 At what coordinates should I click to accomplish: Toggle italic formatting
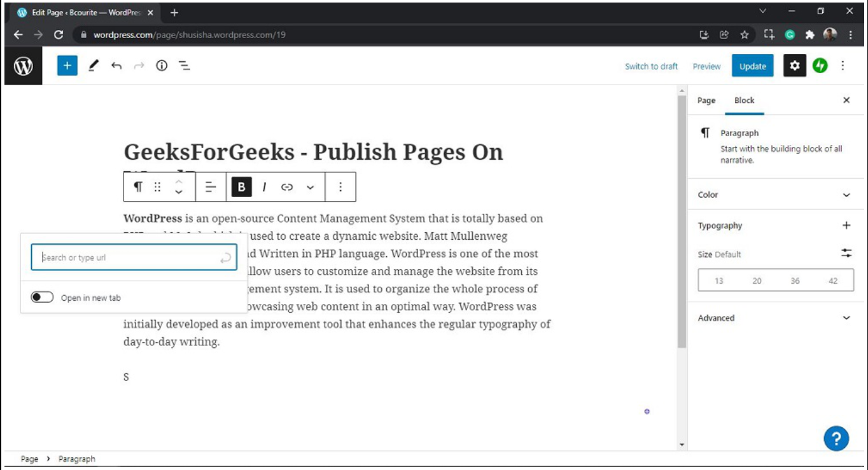pyautogui.click(x=264, y=187)
